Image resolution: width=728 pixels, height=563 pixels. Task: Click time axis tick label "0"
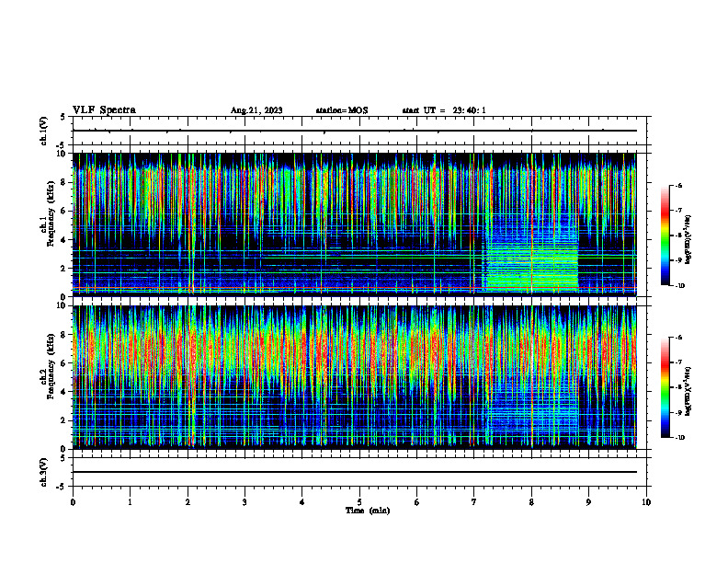[x=73, y=502]
